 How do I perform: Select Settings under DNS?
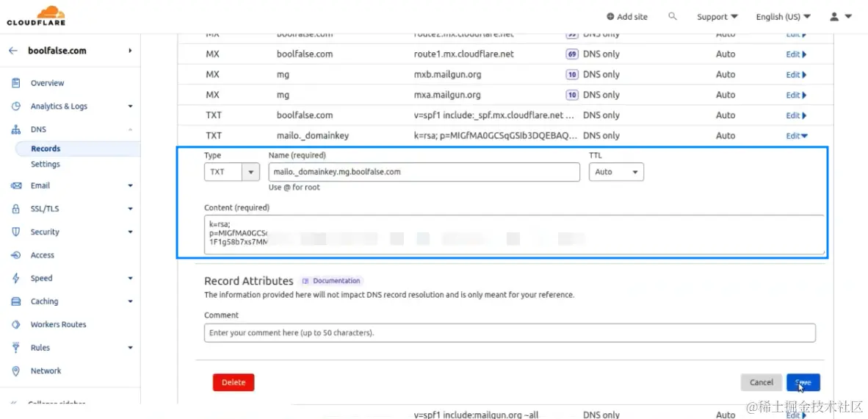tap(46, 164)
